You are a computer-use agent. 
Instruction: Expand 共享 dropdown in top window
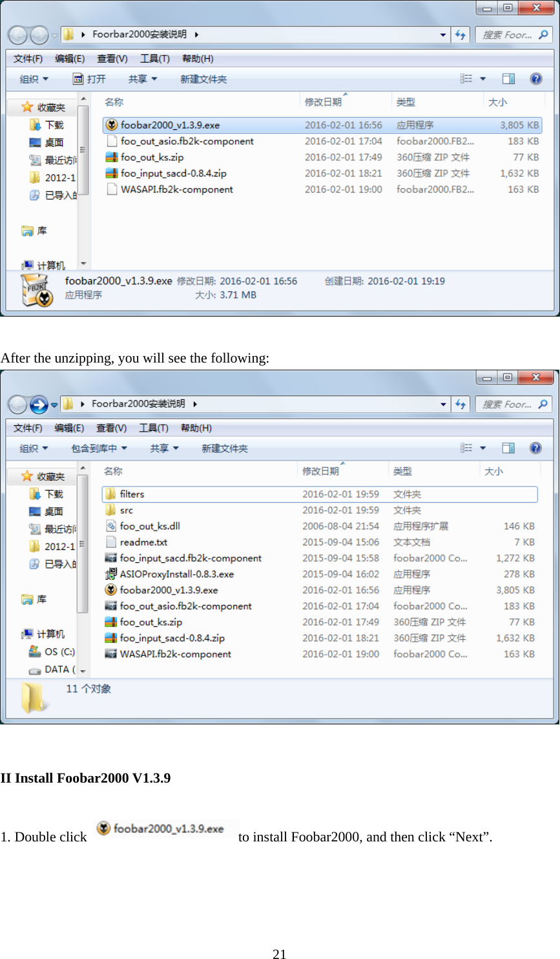142,79
